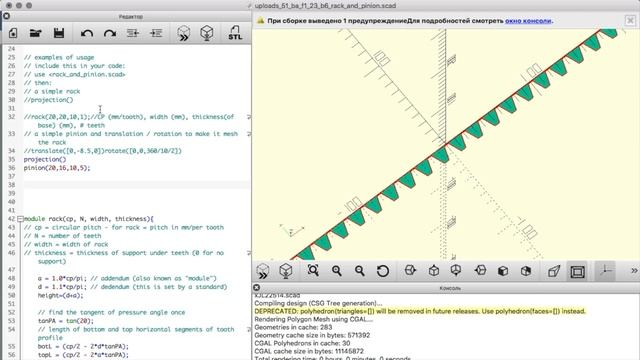Image resolution: width=640 pixels, height=360 pixels.
Task: Switch to the Bottom view
Action: click(x=456, y=271)
